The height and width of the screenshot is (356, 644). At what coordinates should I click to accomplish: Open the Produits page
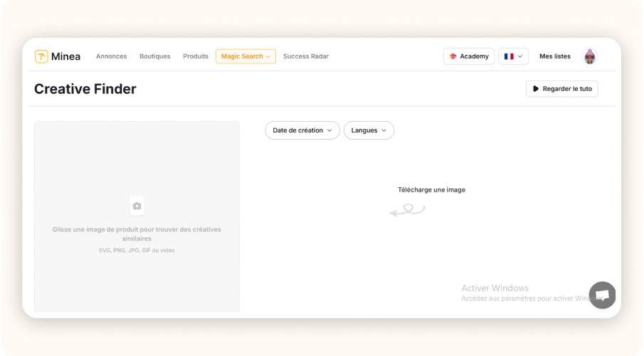(x=196, y=56)
